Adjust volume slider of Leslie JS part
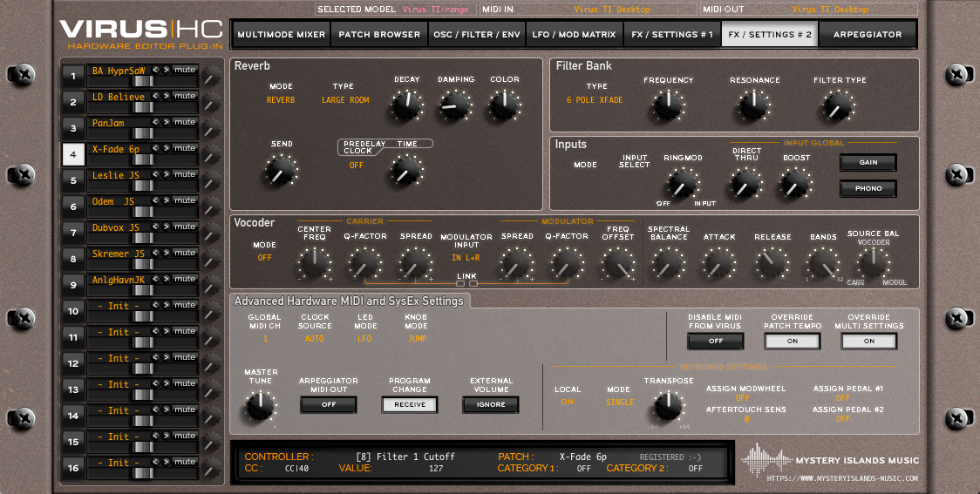This screenshot has width=980, height=494. click(x=143, y=186)
